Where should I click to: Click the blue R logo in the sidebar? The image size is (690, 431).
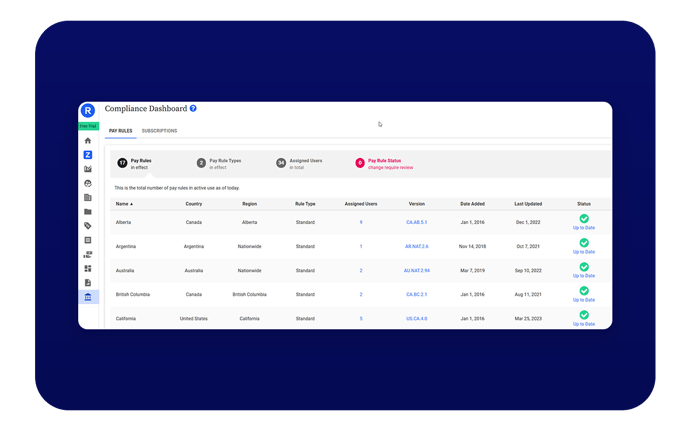pyautogui.click(x=88, y=111)
